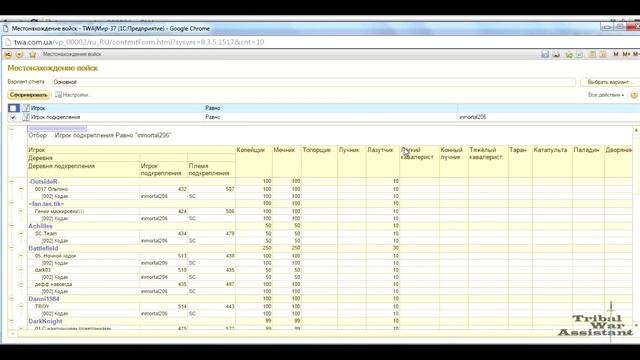
Task: Click the =fan.tas.tik= player name
Action: 46,204
